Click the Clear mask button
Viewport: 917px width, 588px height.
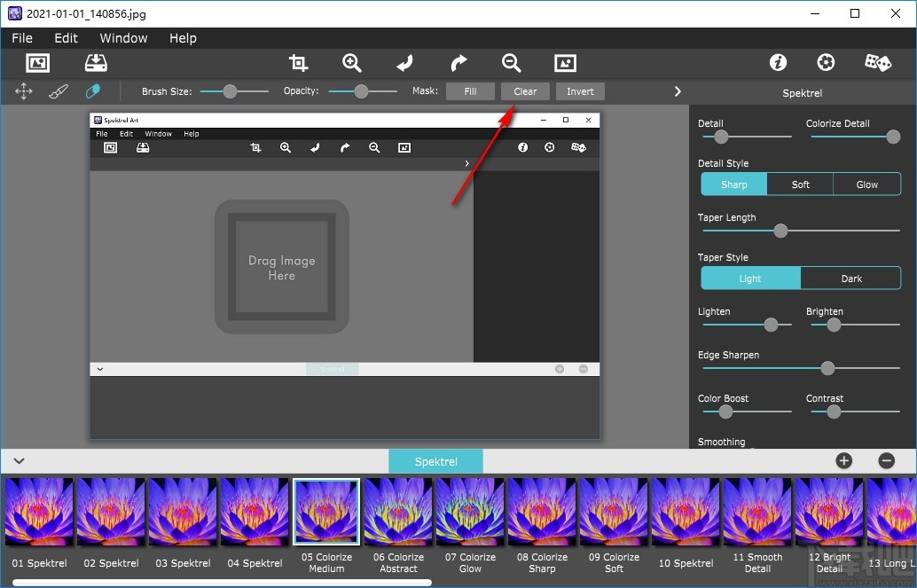pyautogui.click(x=525, y=91)
